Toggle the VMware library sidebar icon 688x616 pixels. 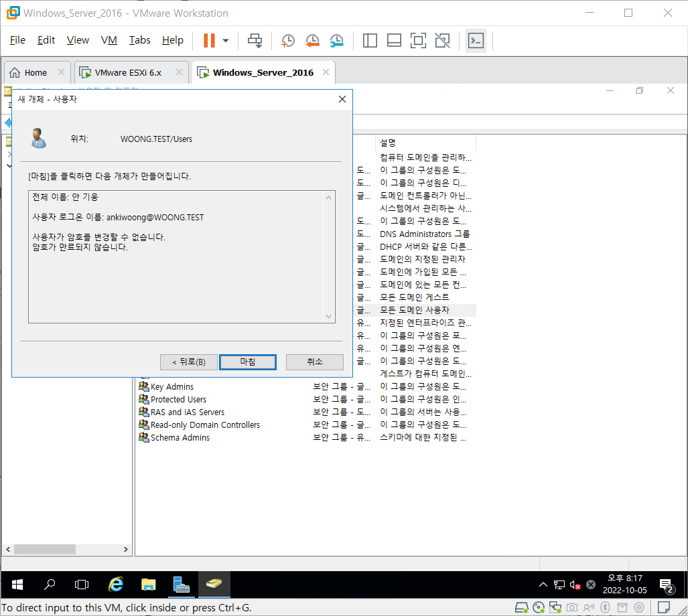click(x=370, y=40)
